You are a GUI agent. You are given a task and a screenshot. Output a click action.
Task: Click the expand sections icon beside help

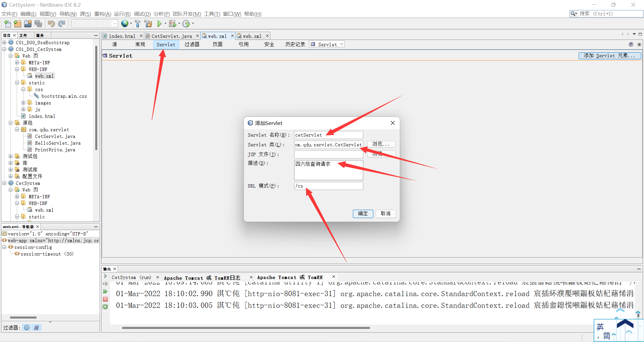coord(639,44)
